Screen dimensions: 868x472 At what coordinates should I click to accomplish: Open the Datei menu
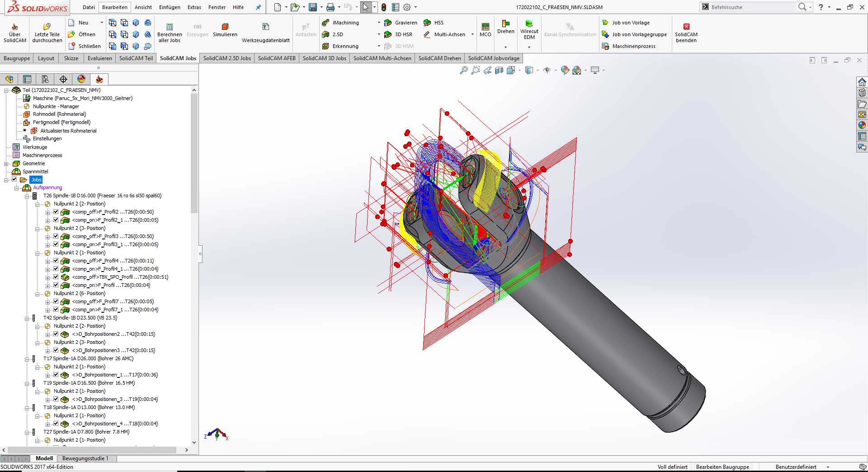89,7
